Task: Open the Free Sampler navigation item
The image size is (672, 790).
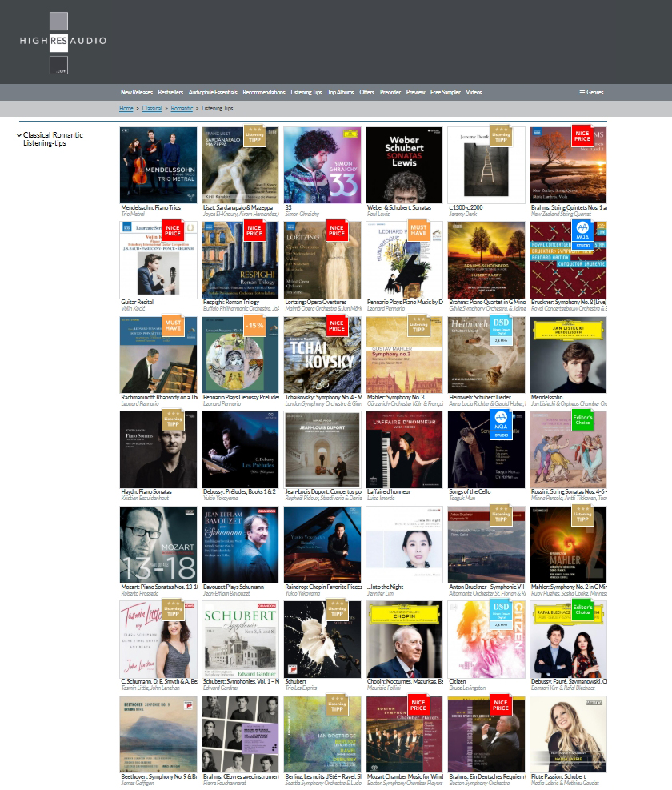Action: point(446,92)
